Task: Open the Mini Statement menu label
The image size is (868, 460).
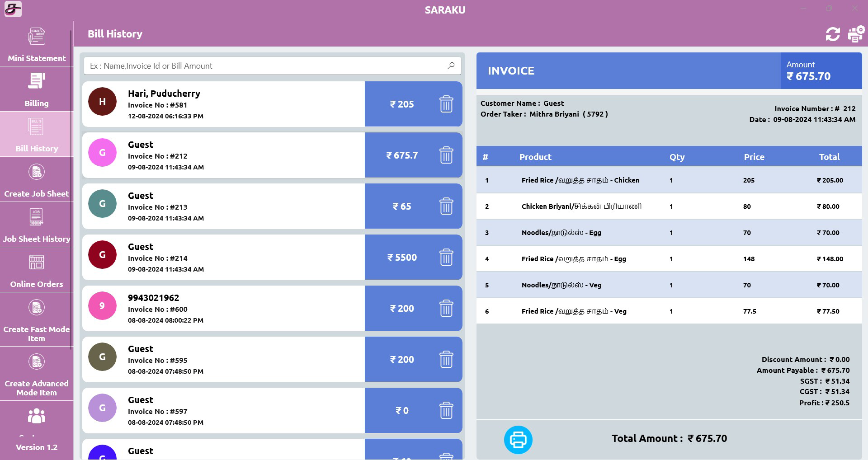Action: (37, 58)
